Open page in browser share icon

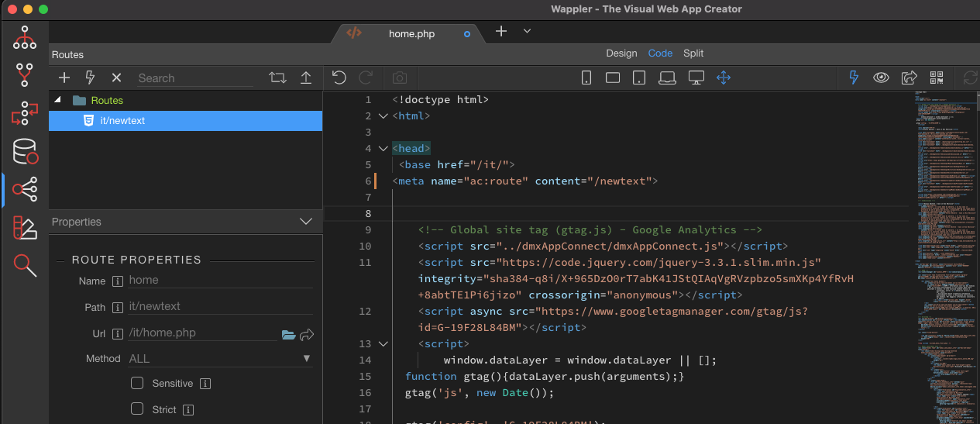pos(910,78)
